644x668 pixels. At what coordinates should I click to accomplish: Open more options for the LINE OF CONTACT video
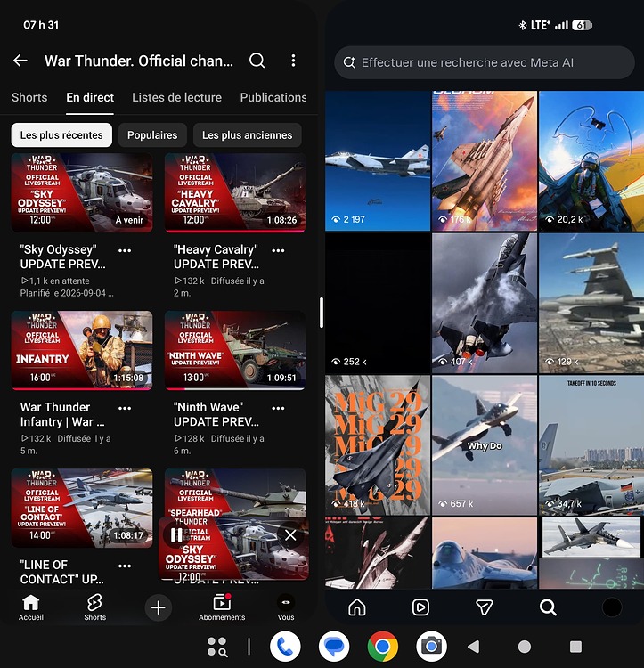point(125,566)
